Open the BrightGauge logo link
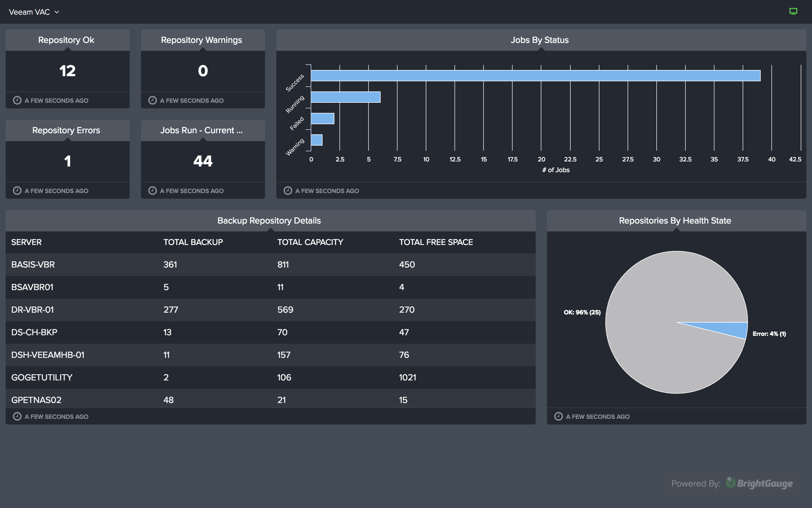Viewport: 812px width, 508px height. [759, 483]
